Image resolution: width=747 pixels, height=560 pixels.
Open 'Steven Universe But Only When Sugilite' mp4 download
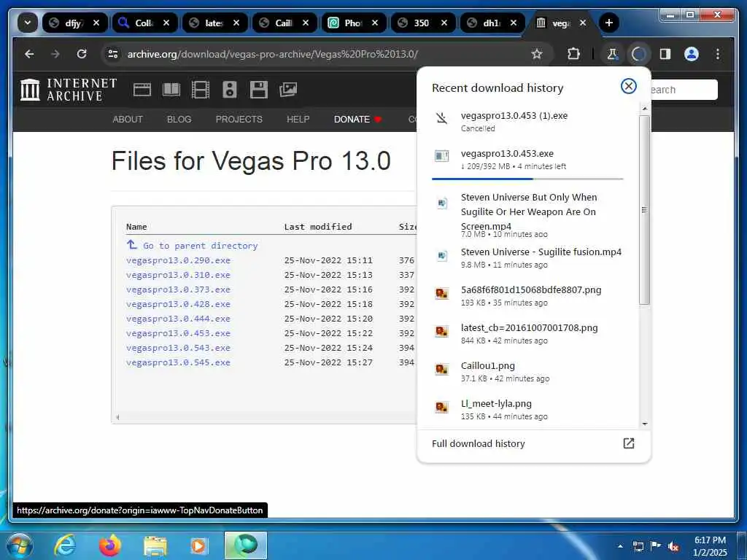tap(527, 214)
